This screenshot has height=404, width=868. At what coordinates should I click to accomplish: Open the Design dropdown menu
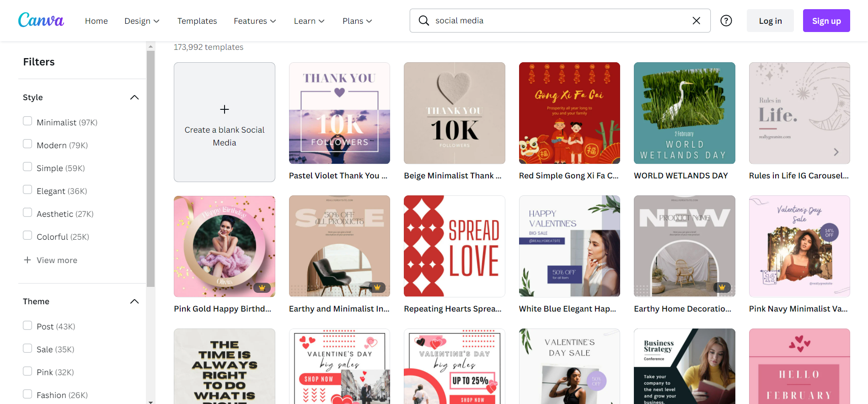coord(142,21)
